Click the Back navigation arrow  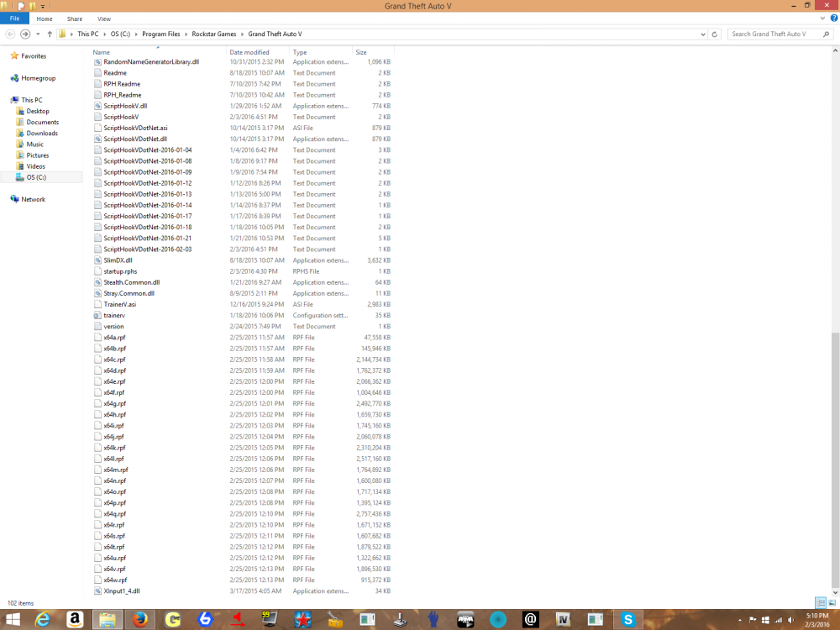pyautogui.click(x=10, y=34)
